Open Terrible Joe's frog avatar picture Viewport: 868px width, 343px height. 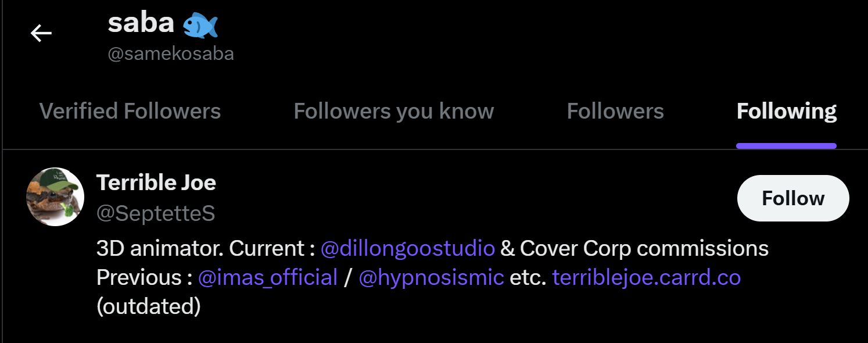[x=56, y=197]
